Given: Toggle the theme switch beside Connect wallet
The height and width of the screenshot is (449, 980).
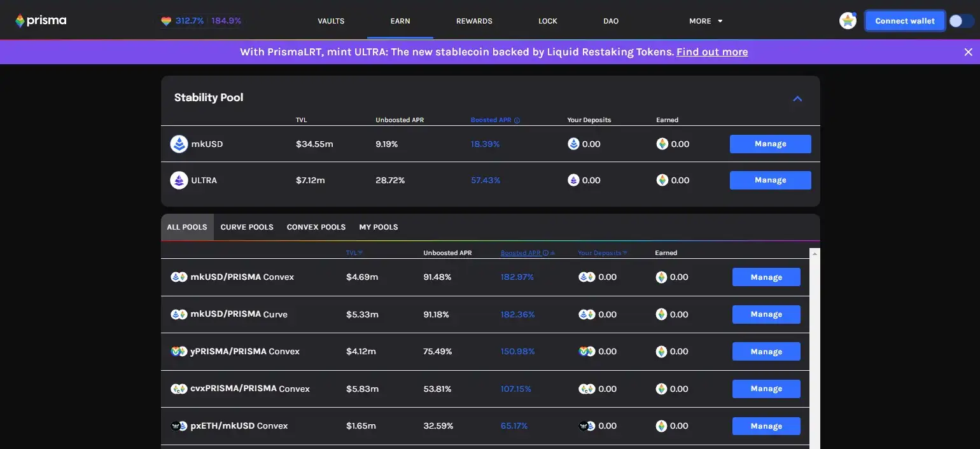Looking at the screenshot, I should 961,21.
